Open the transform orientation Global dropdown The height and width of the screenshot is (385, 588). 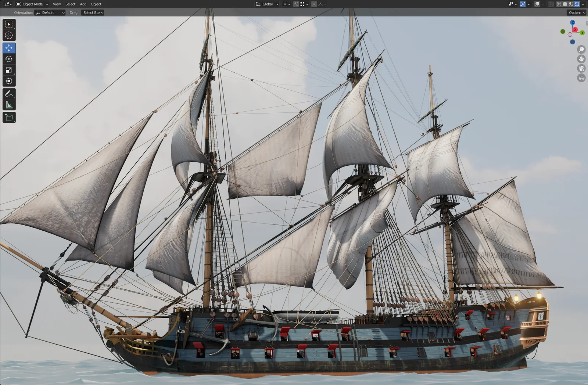click(x=267, y=4)
